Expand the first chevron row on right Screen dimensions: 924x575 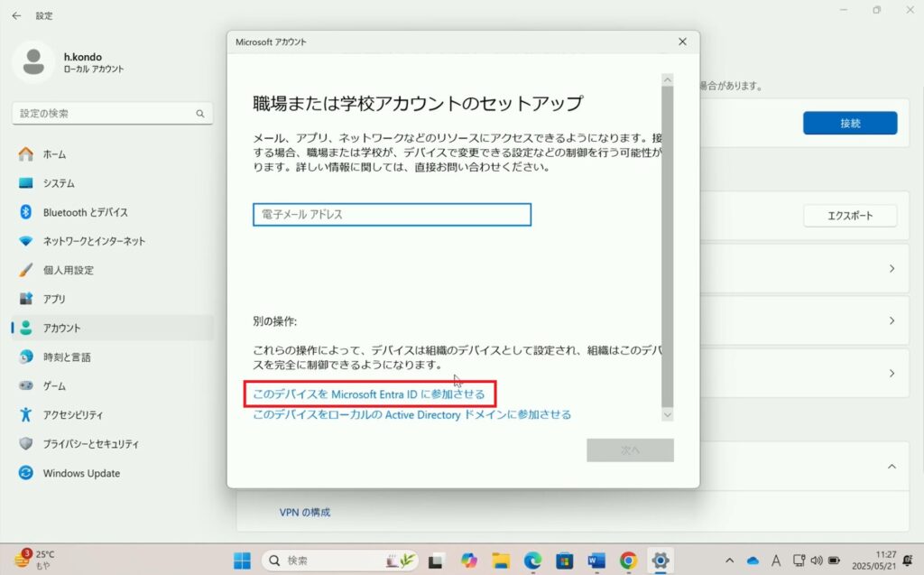tap(892, 269)
